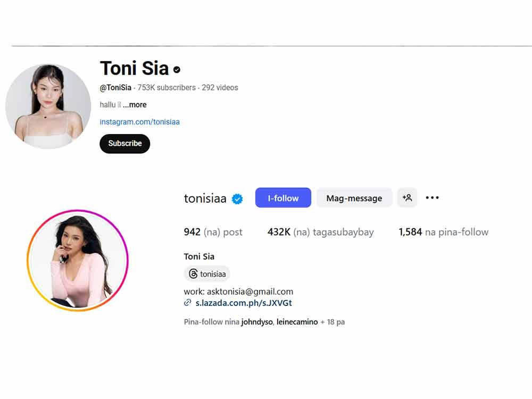Visit leinecamino's profile
This screenshot has width=532, height=399.
click(296, 322)
